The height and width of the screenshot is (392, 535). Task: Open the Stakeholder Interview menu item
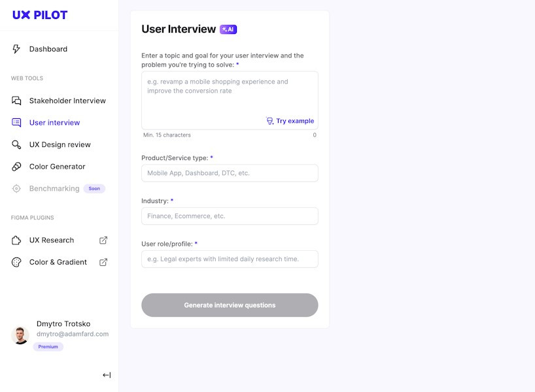59,101
